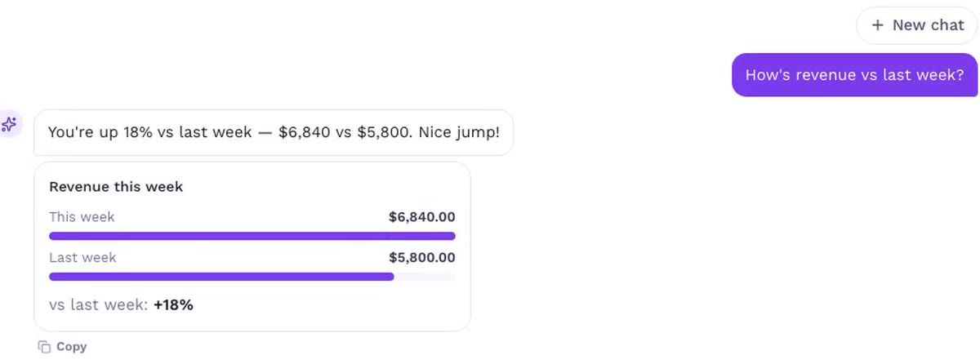
Task: Click the 'vs last week:' footer label
Action: [99, 305]
